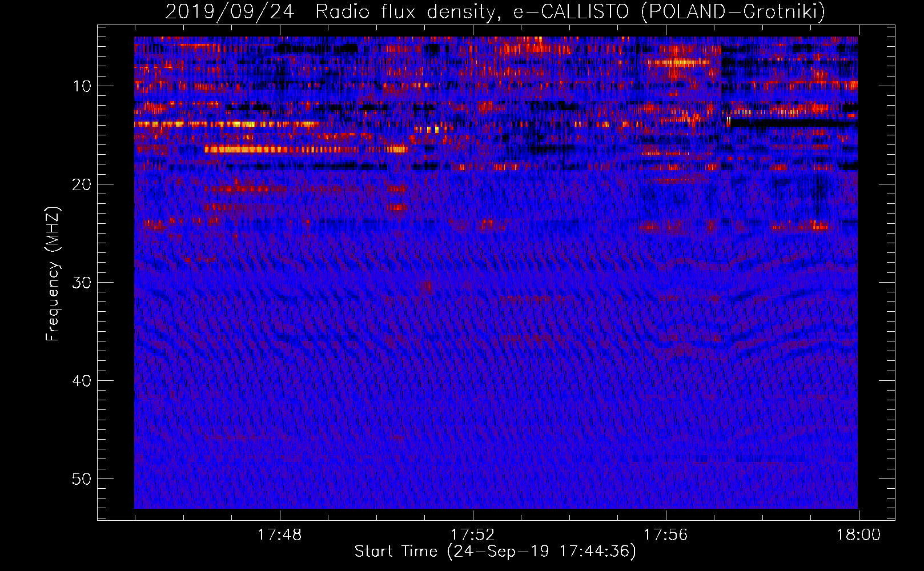Image resolution: width=924 pixels, height=571 pixels.
Task: Click the 30 MHz frequency tick label
Action: click(82, 283)
